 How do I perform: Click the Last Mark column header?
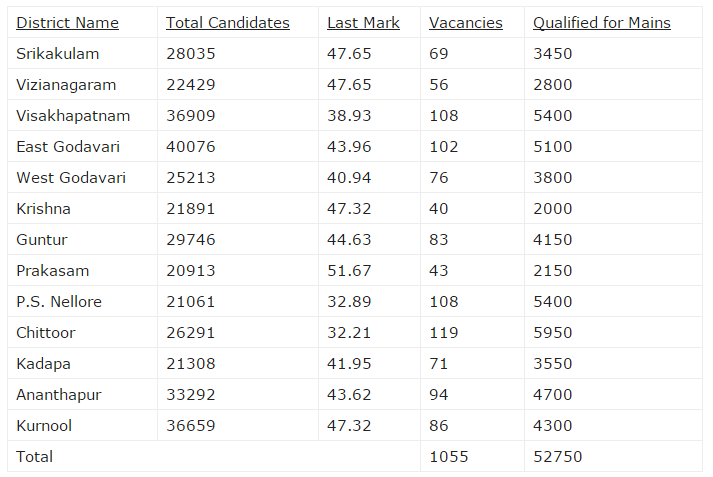(363, 23)
